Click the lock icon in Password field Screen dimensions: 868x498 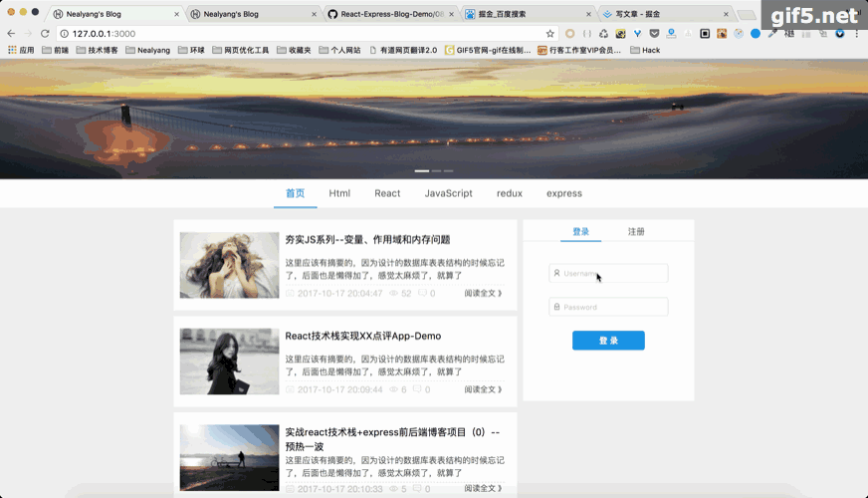[x=556, y=307]
